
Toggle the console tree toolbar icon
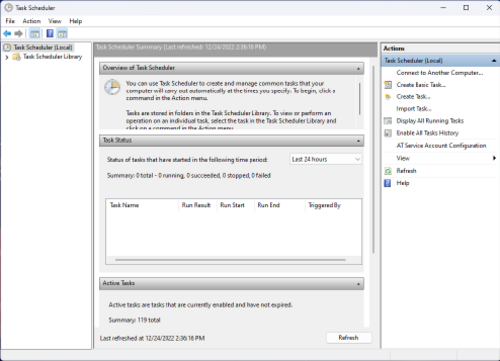(35, 33)
